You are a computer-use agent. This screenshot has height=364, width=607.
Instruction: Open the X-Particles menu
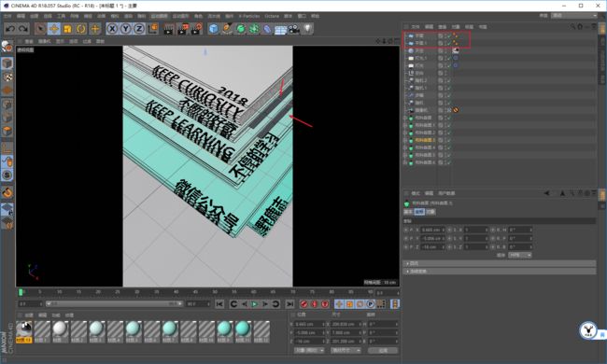point(249,16)
